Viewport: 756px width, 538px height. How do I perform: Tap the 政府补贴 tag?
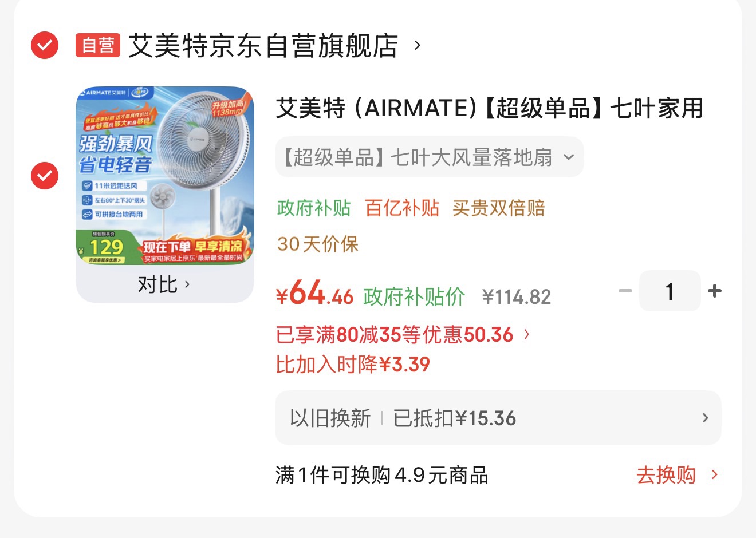pos(314,208)
